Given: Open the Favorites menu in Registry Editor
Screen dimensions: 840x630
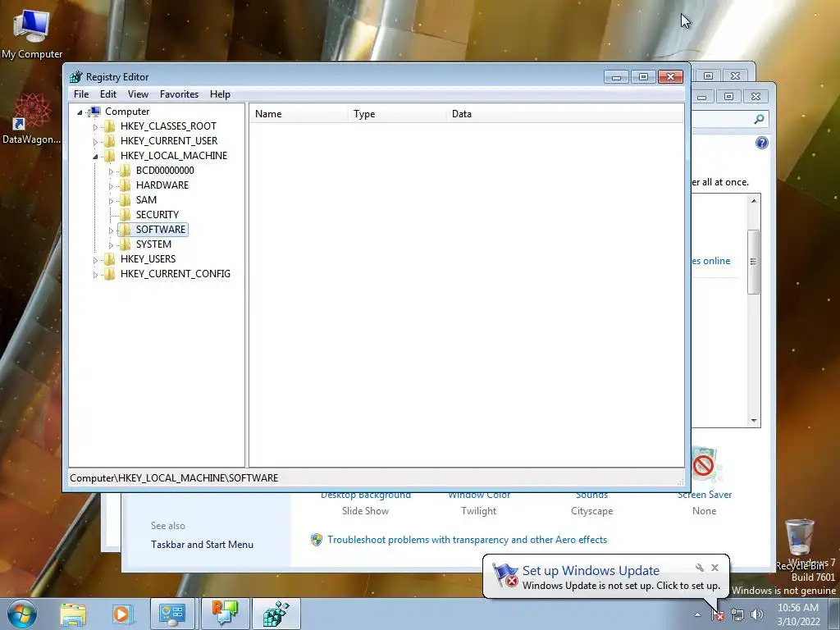Looking at the screenshot, I should point(179,94).
